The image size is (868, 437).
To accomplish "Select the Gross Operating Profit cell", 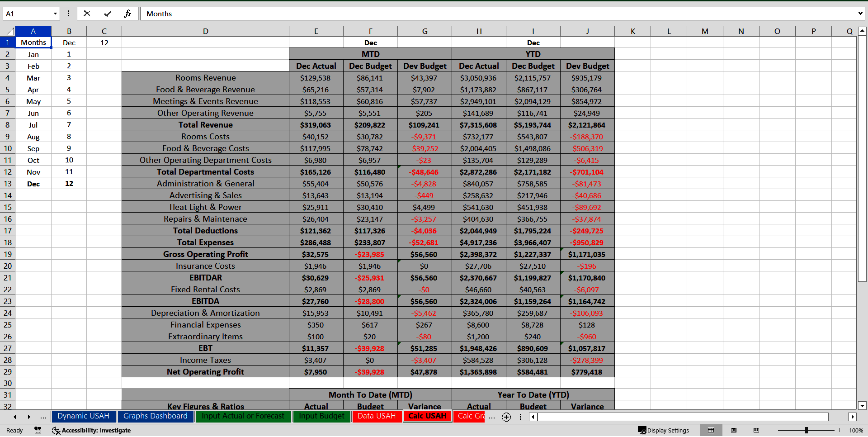I will (x=206, y=254).
